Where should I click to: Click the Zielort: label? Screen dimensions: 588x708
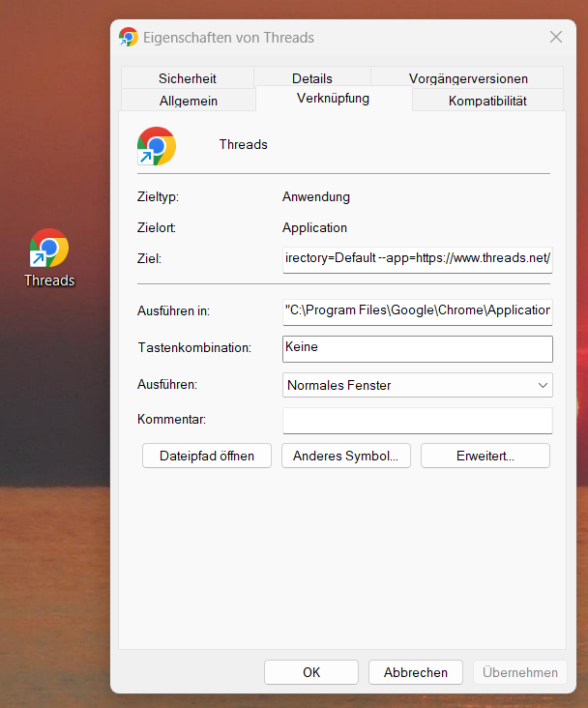click(157, 227)
